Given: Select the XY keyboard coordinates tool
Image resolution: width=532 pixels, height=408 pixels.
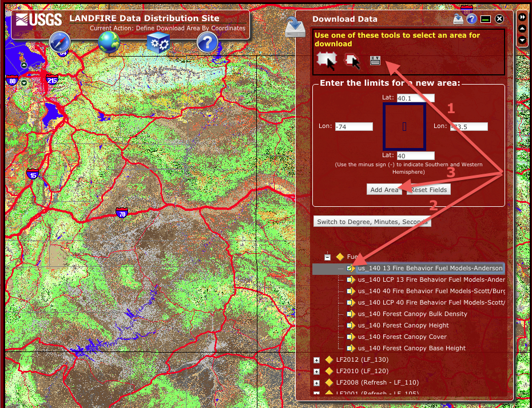Looking at the screenshot, I should 375,61.
